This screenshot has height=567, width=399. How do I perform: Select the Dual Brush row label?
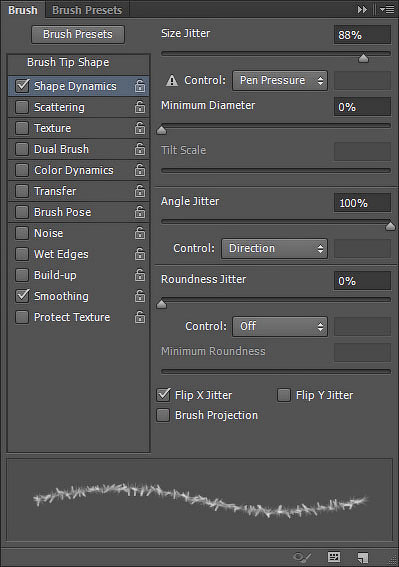[61, 149]
